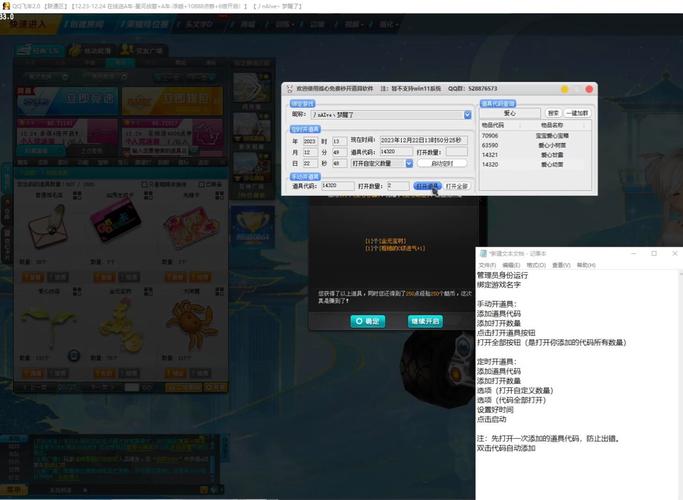This screenshot has width=683, height=500.
Task: Click the red floral card item icon
Action: point(191,228)
